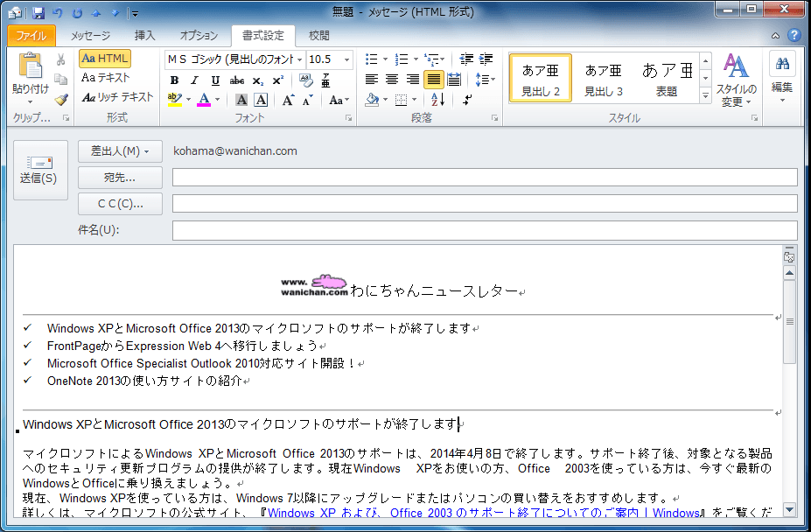Click the distributed alignment icon
This screenshot has height=532, width=811.
454,80
